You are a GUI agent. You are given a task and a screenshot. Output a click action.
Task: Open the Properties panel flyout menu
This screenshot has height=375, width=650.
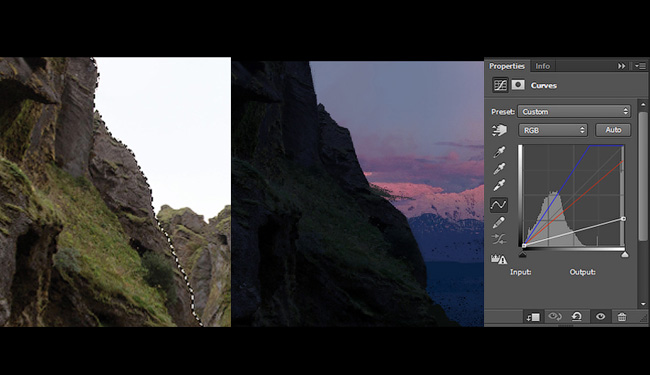[x=640, y=66]
